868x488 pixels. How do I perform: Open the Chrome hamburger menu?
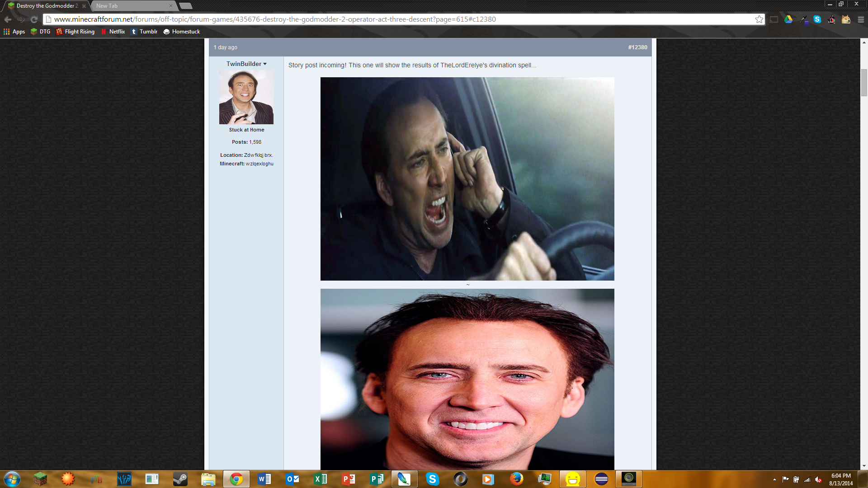click(861, 19)
